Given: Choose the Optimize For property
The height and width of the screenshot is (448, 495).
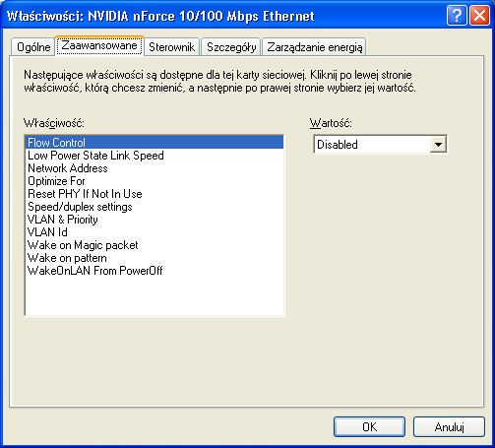Looking at the screenshot, I should (155, 181).
